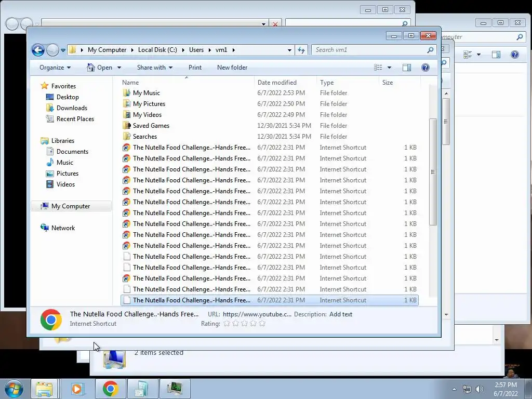The height and width of the screenshot is (399, 532).
Task: Select the My Videos folder icon
Action: (127, 115)
